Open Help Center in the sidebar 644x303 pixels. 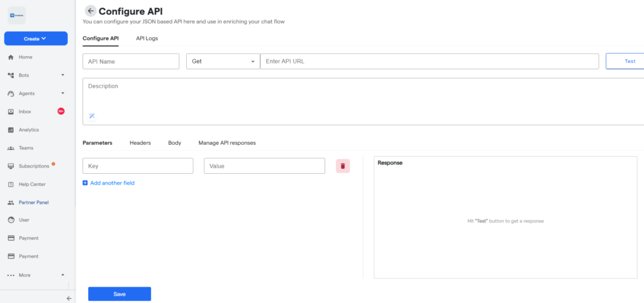(x=31, y=185)
